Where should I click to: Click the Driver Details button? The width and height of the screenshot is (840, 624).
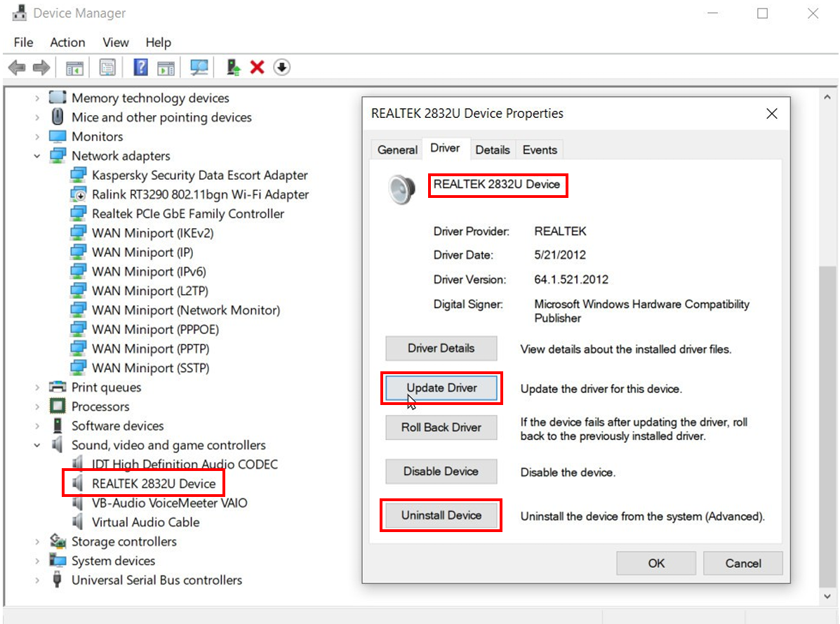pyautogui.click(x=441, y=348)
